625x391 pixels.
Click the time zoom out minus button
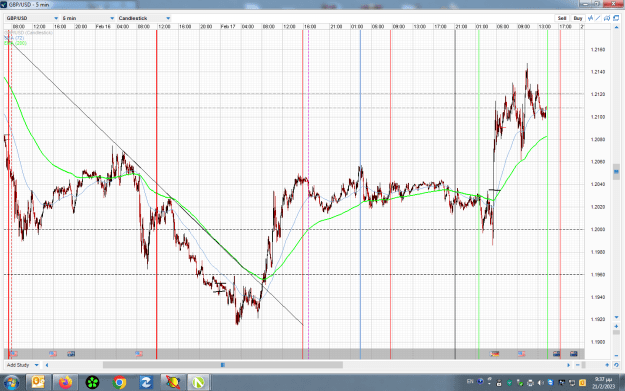point(578,365)
